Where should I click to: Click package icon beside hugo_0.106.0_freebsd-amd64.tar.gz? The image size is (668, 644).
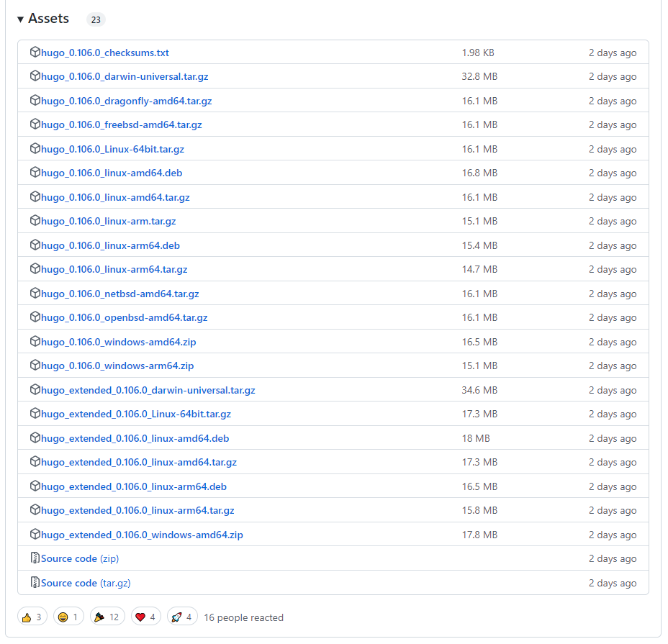(x=35, y=124)
